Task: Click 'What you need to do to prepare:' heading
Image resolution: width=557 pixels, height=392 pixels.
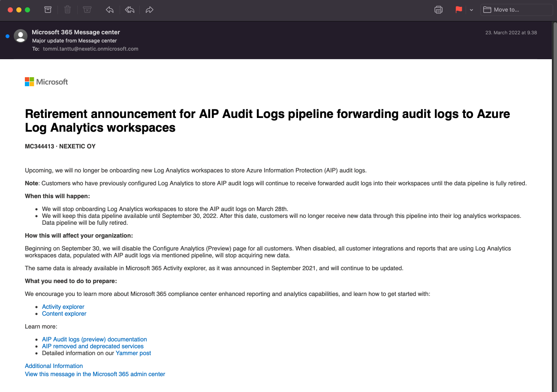Action: [71, 281]
